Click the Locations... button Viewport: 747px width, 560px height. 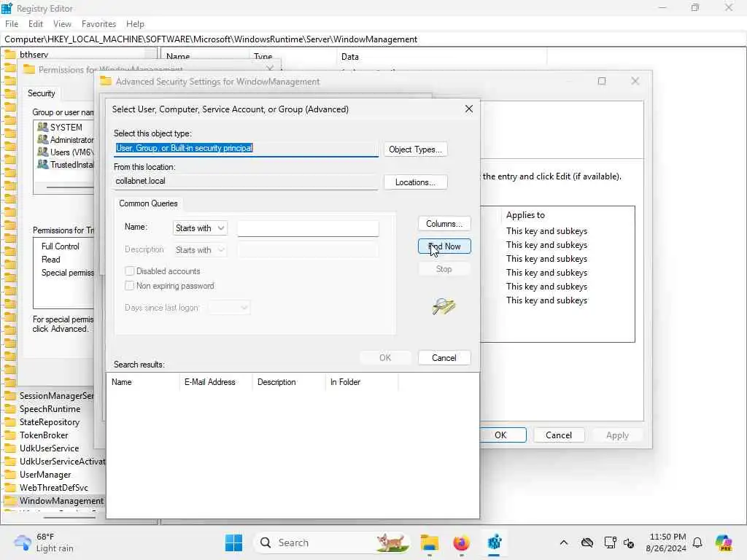click(x=415, y=182)
